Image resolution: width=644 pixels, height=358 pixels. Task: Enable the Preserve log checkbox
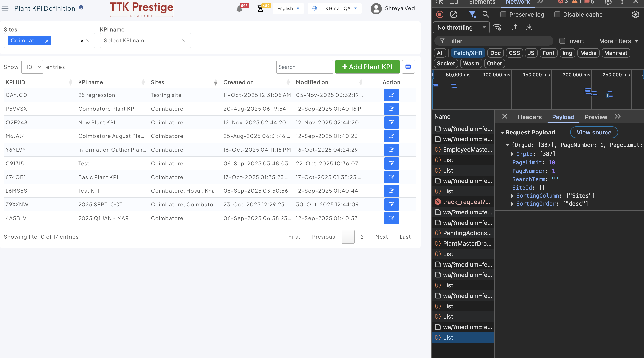503,14
